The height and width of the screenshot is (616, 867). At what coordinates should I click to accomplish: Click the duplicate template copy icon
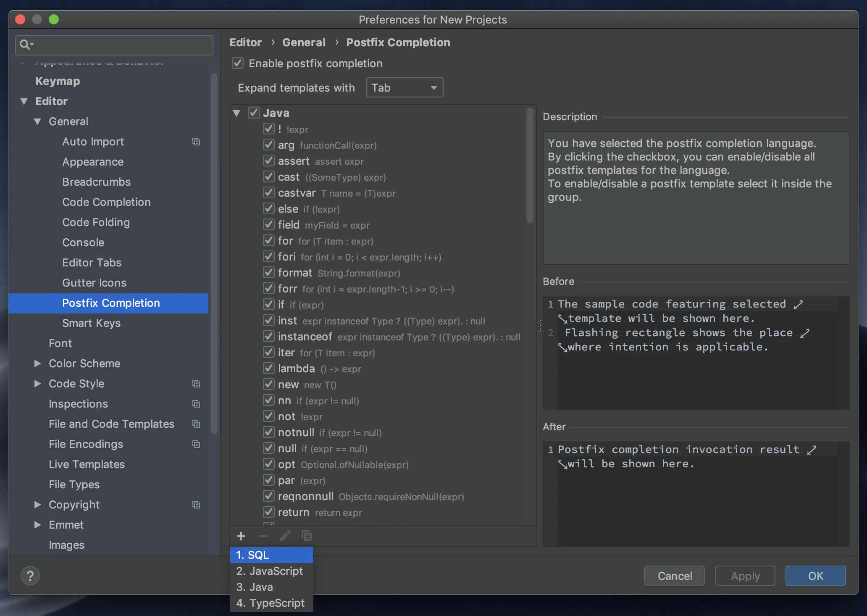pos(307,536)
